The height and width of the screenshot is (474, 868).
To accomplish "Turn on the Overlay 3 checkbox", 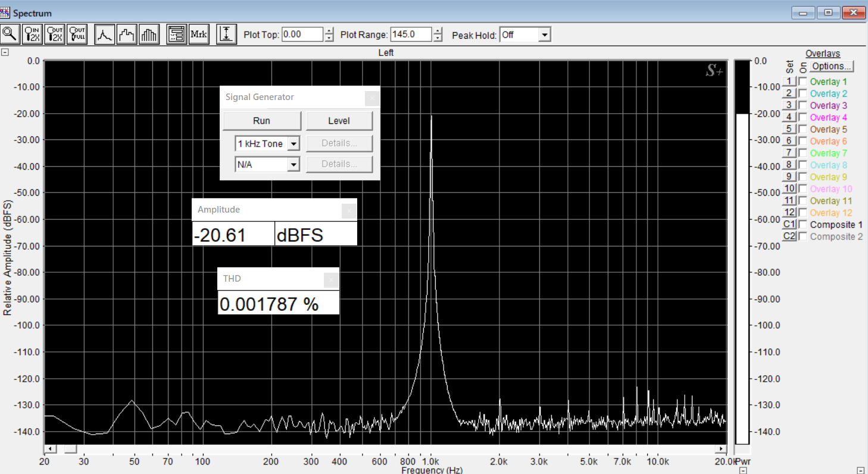I will pyautogui.click(x=803, y=105).
